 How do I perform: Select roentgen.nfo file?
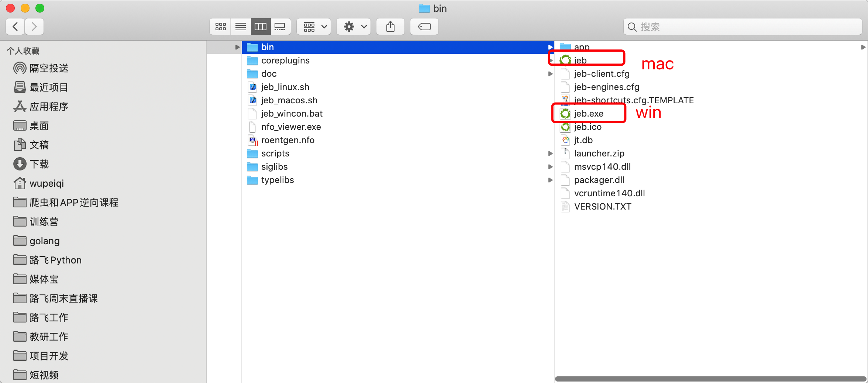(x=281, y=140)
